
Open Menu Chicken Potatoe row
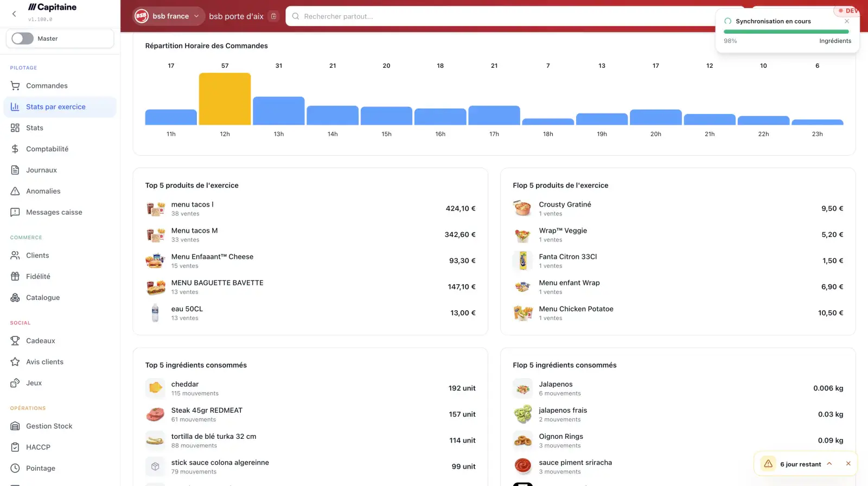[x=678, y=313]
